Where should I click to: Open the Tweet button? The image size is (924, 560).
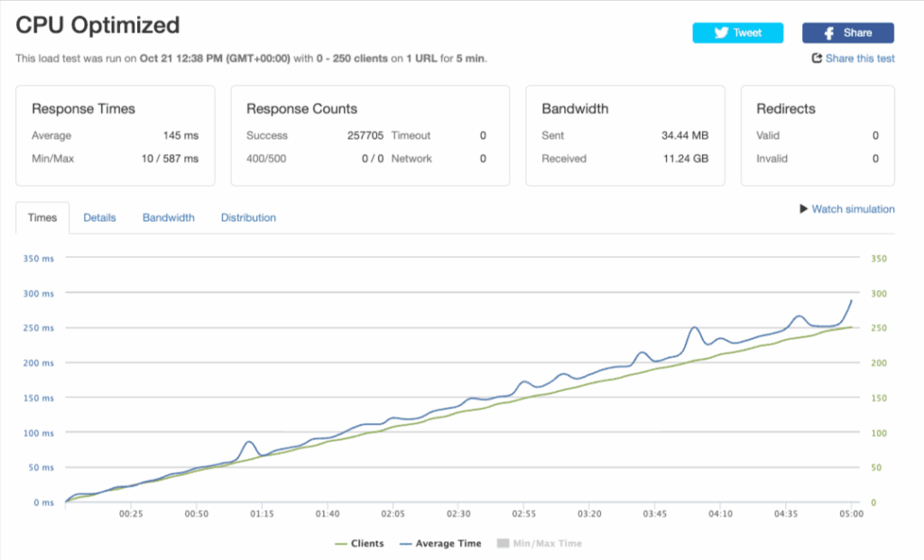click(737, 33)
